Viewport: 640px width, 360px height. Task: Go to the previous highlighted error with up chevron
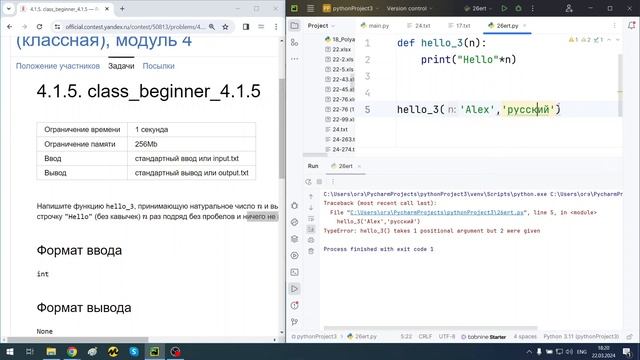(609, 40)
